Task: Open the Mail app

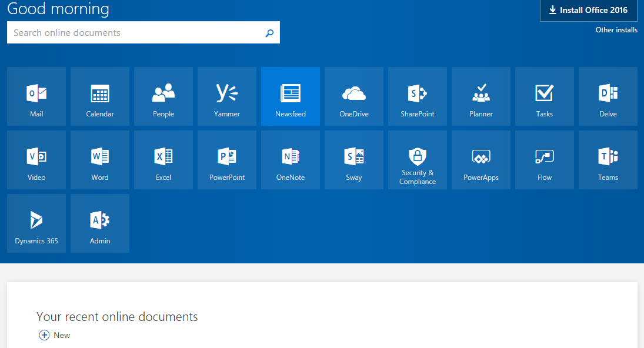Action: tap(36, 96)
